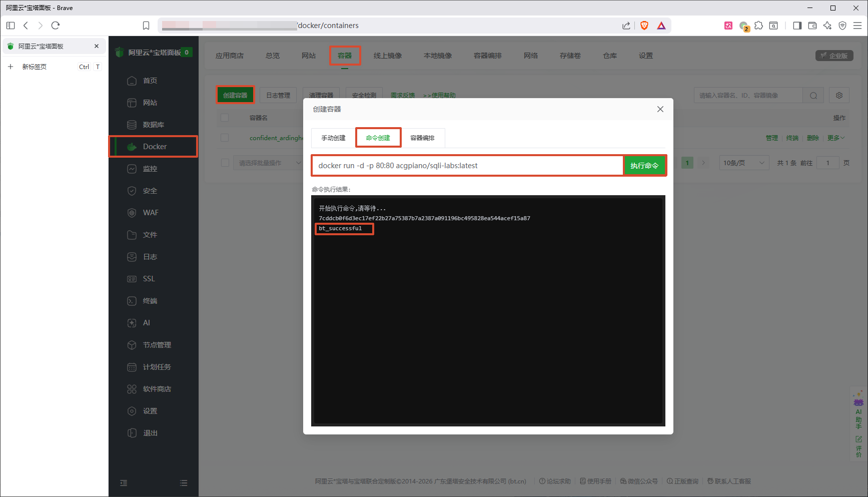
Task: Open 请选择批量操作 batch dropdown
Action: coord(269,163)
